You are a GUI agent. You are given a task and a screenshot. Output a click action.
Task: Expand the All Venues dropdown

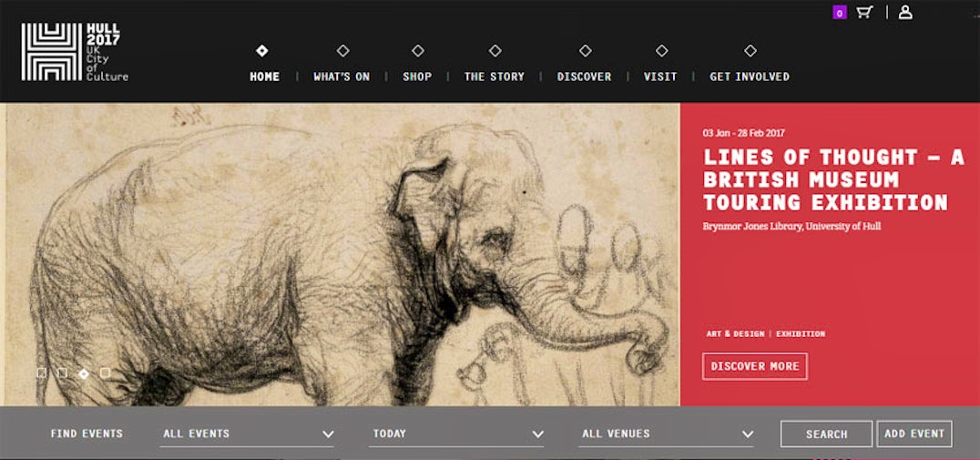(666, 434)
